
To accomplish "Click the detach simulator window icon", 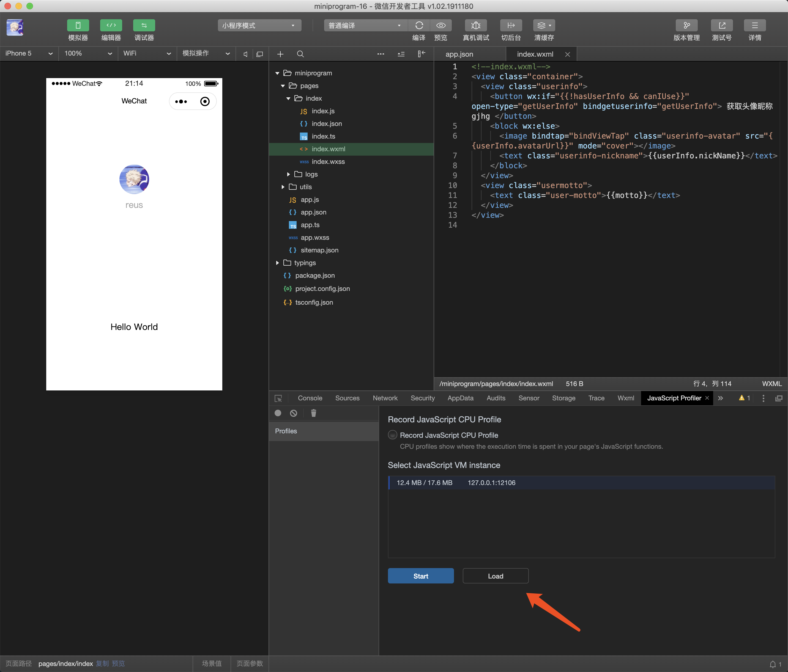I will 260,54.
